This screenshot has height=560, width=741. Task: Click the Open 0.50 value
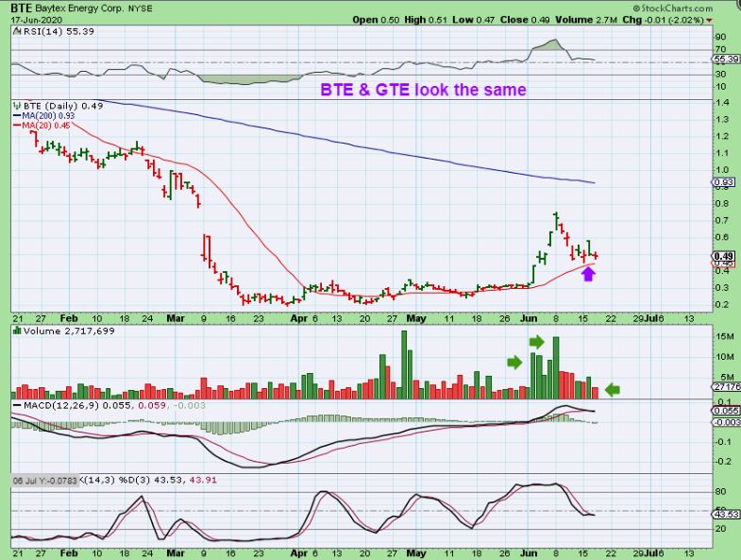tap(376, 20)
